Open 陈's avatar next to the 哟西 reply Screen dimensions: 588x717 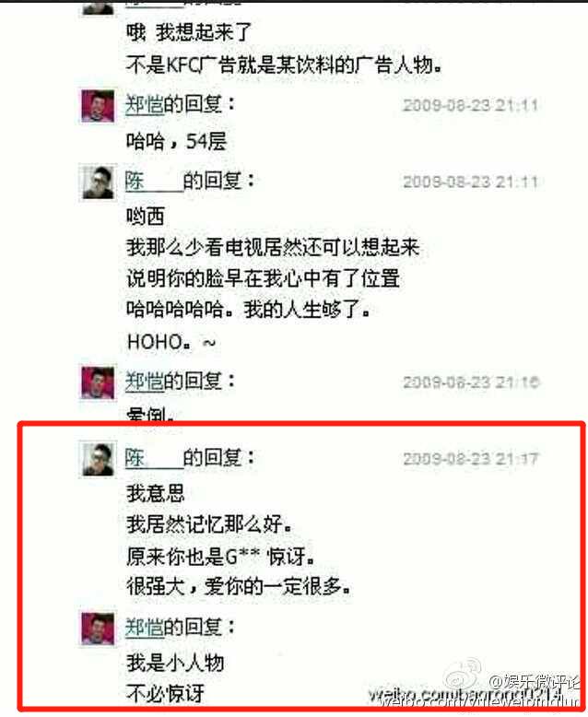(98, 182)
